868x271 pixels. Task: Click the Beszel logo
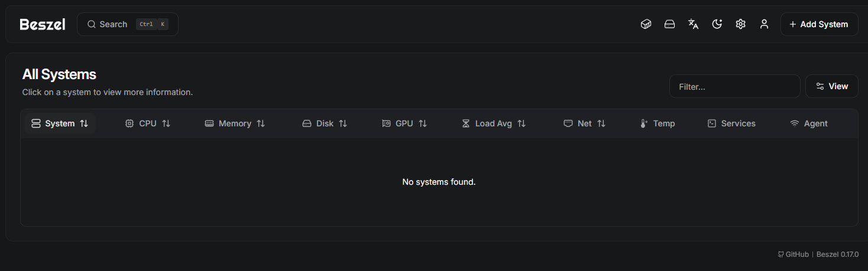[43, 24]
